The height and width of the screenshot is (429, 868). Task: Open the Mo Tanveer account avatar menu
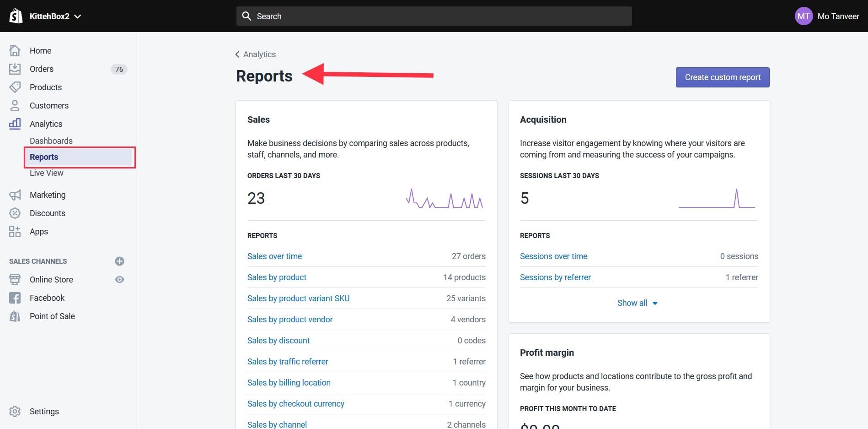click(x=803, y=16)
